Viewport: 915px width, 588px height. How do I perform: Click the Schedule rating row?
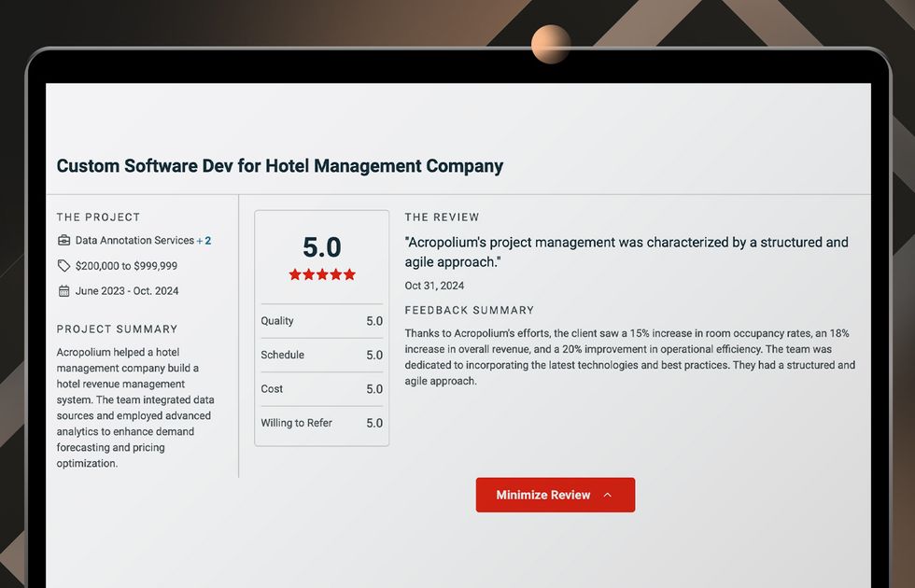coord(321,355)
